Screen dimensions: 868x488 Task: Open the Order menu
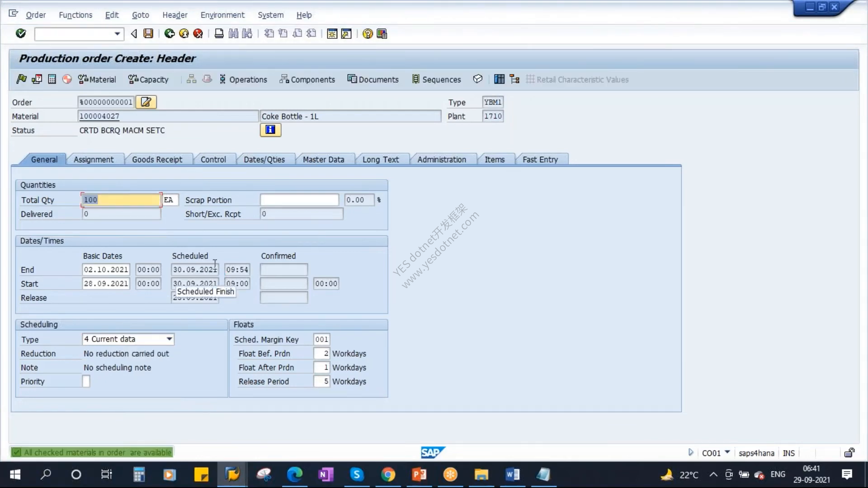[x=36, y=15]
